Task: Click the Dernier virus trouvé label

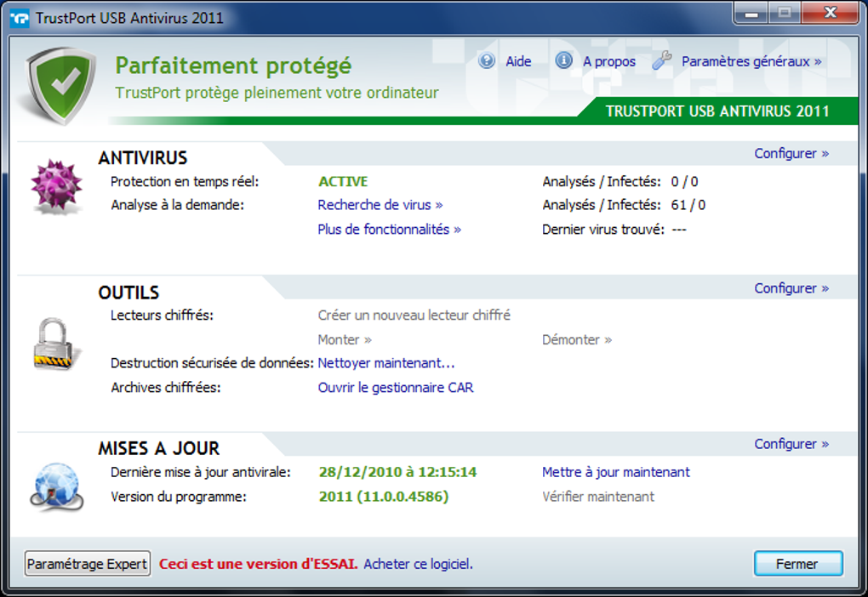Action: point(603,229)
